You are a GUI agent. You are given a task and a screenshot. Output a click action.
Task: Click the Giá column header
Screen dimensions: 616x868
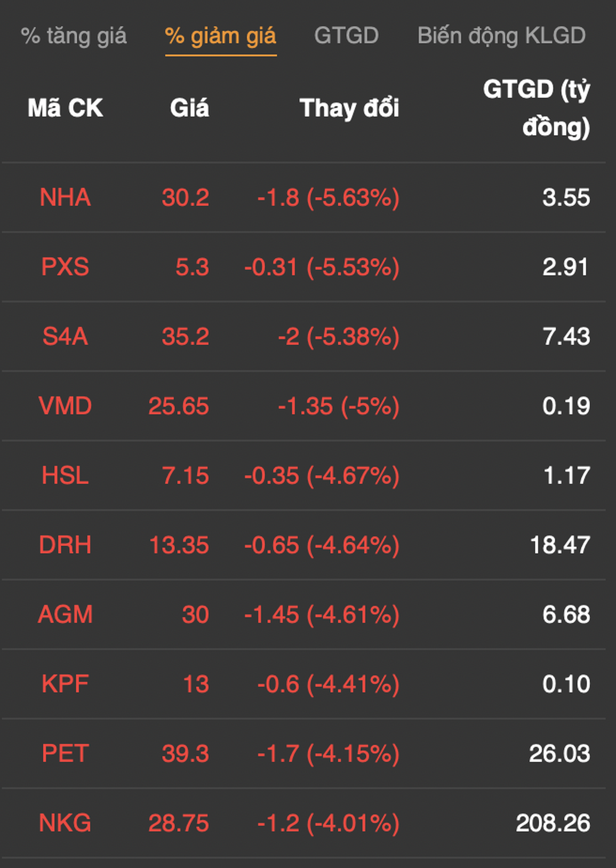(189, 108)
